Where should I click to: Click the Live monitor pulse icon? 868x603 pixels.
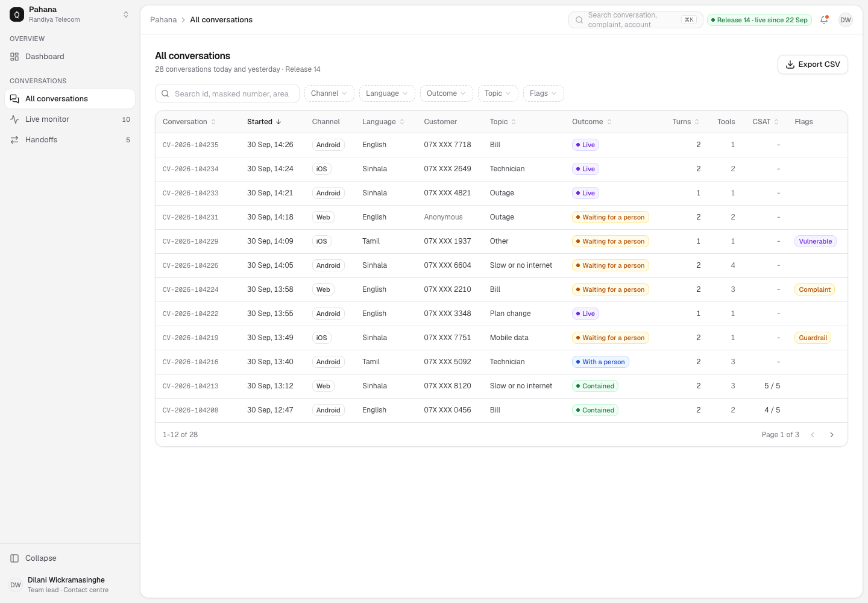[14, 119]
